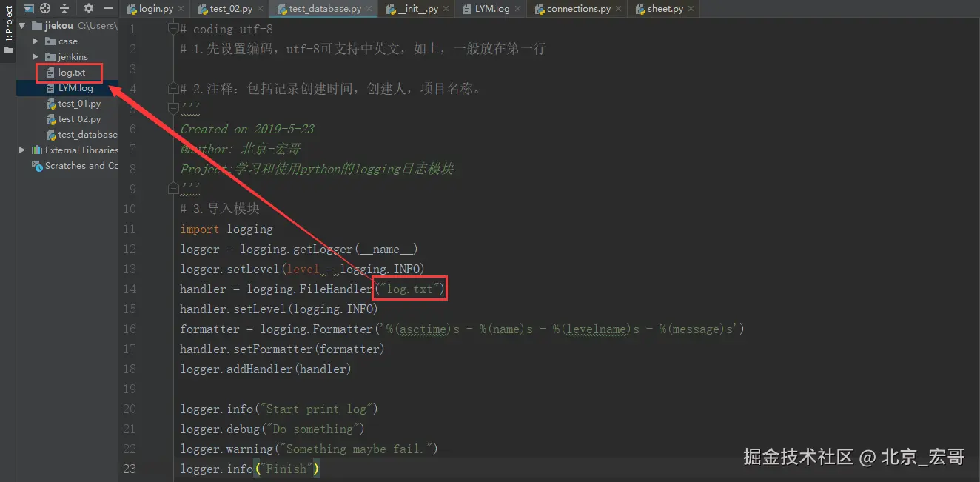Select Scratches and Consoles node
This screenshot has width=980, height=482.
coord(81,166)
